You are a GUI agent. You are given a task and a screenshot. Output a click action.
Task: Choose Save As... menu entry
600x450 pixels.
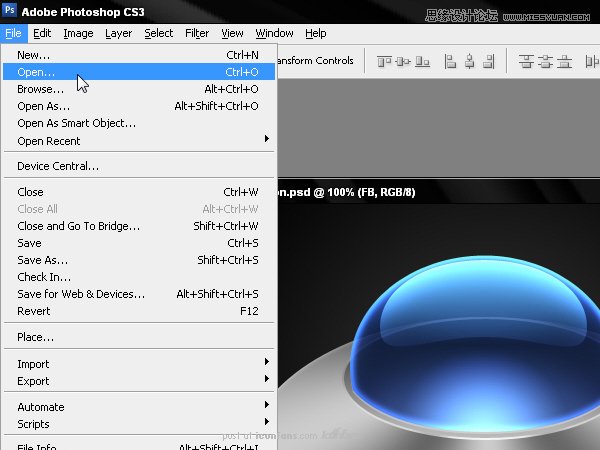click(x=139, y=260)
